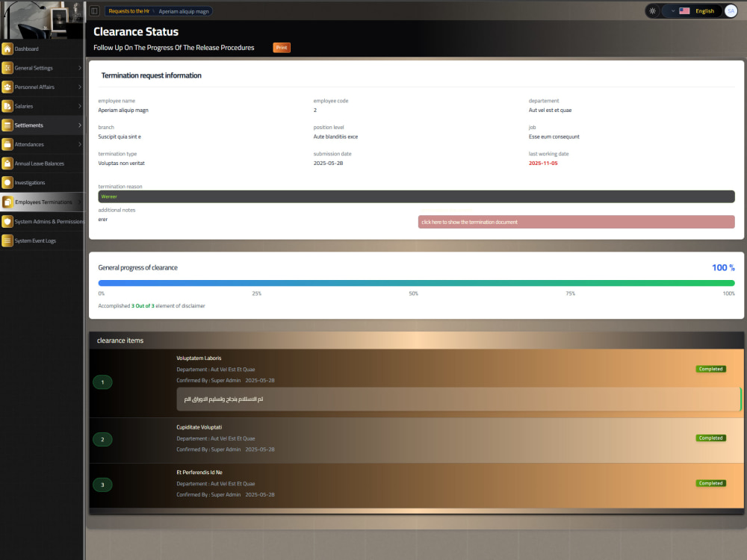Click the termination reason field Werwer
The width and height of the screenshot is (747, 560).
click(x=416, y=196)
